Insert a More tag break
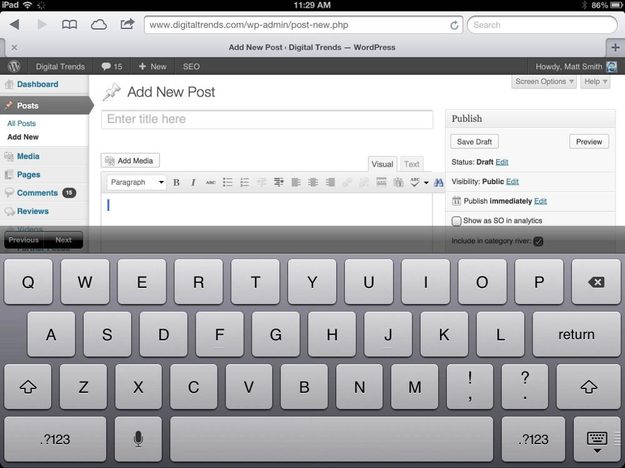The image size is (625, 468). pos(381,183)
